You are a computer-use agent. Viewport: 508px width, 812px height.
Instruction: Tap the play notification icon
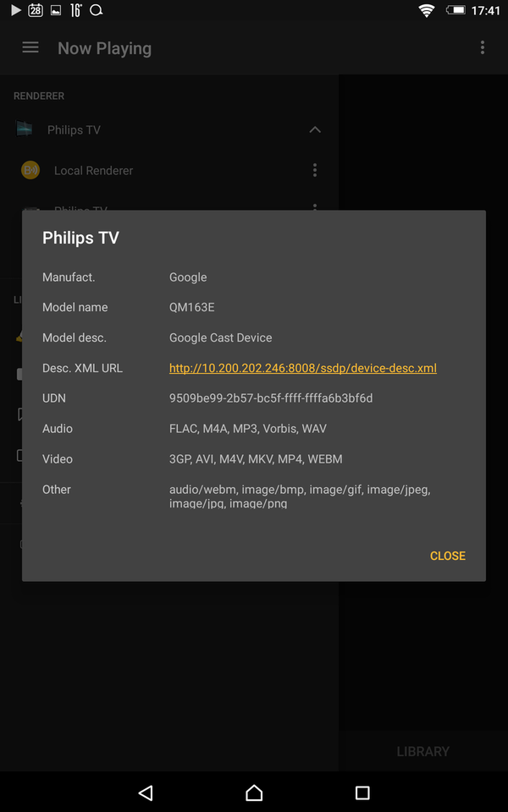click(16, 10)
